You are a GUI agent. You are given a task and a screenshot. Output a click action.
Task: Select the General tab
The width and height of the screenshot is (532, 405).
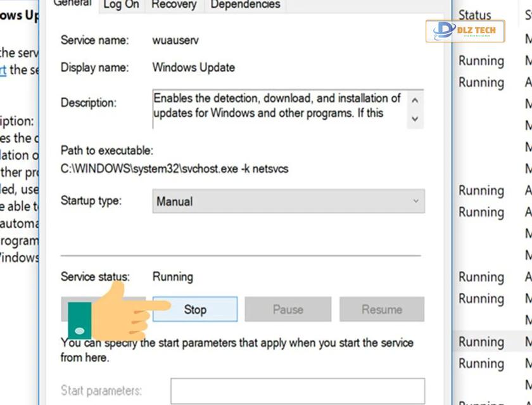click(x=72, y=4)
